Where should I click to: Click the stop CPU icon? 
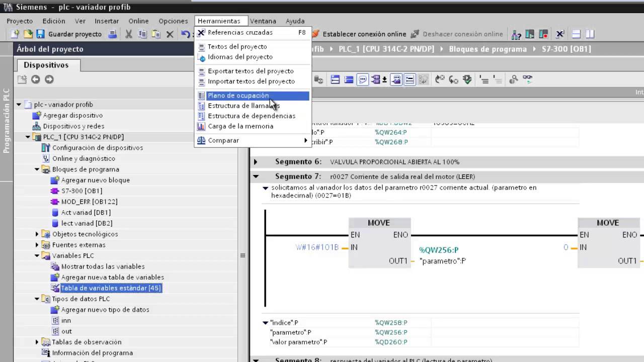click(543, 34)
